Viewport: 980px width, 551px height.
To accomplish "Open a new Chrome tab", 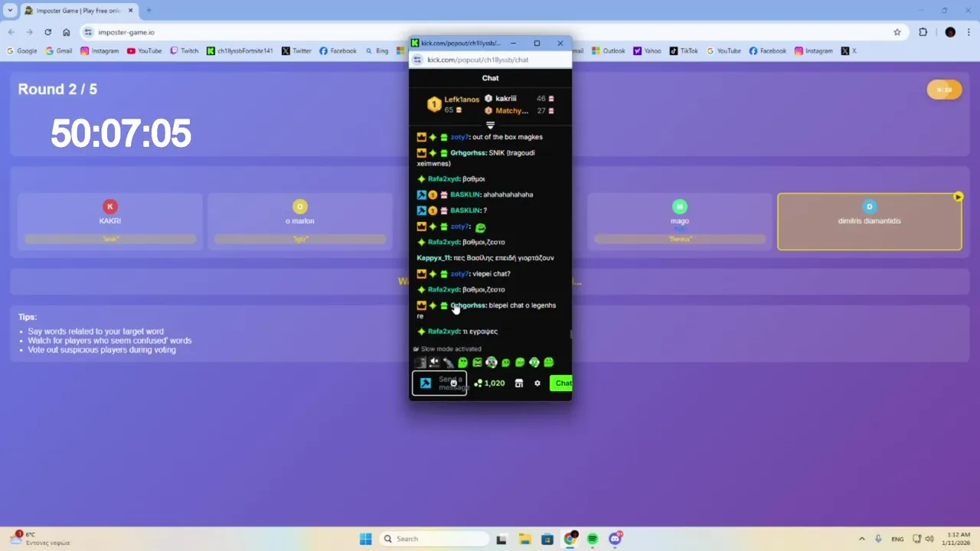I will pos(149,11).
